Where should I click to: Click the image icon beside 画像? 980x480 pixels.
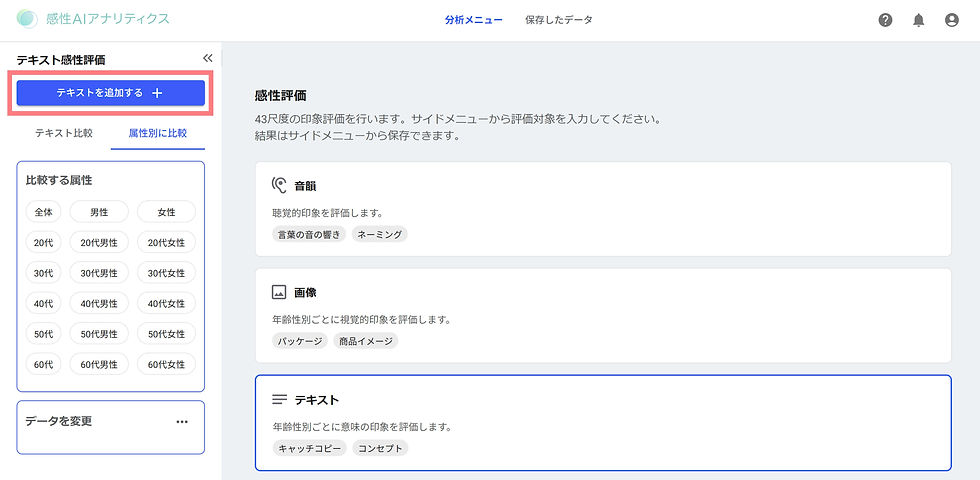point(279,292)
